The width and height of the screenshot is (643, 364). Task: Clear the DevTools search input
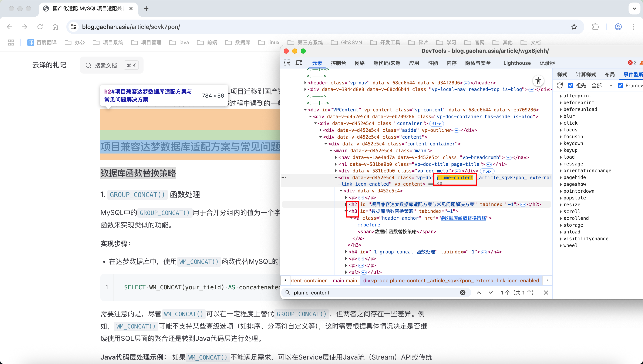pyautogui.click(x=462, y=293)
